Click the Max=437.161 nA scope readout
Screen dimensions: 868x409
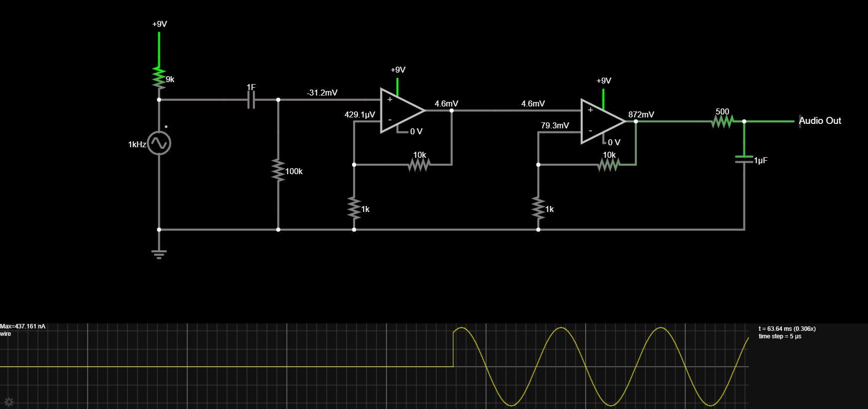(23, 326)
